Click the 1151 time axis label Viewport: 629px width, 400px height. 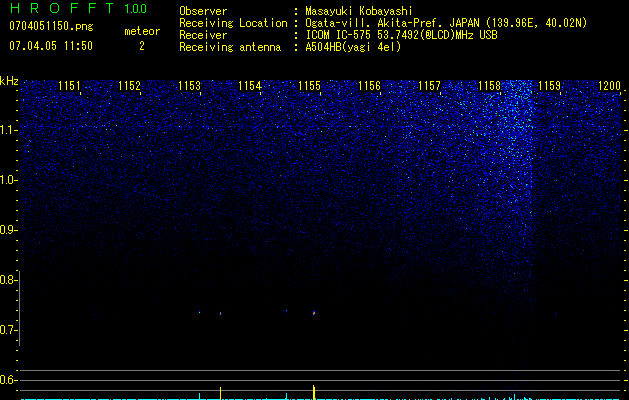69,86
